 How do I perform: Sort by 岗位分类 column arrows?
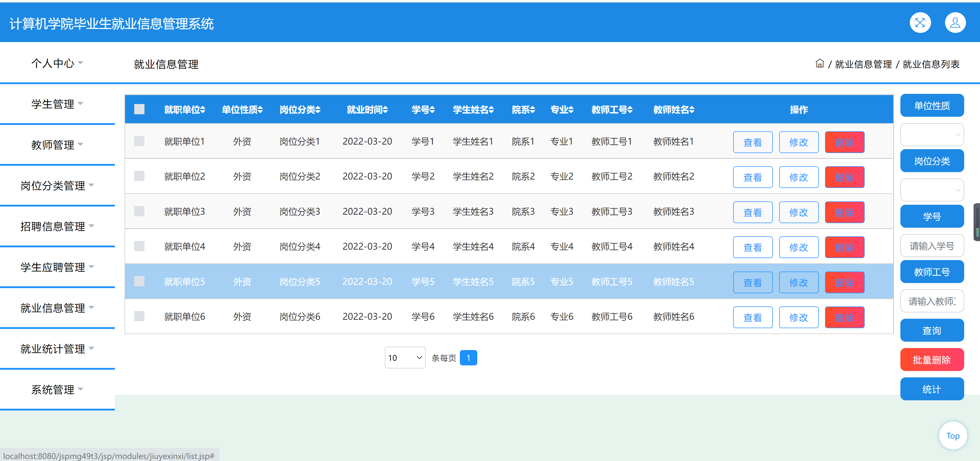click(318, 110)
